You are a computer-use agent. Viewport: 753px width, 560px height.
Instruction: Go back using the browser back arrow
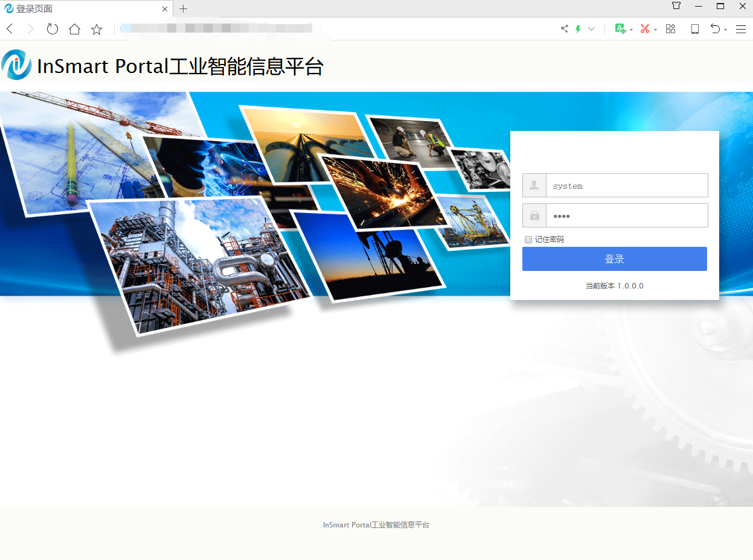pos(10,29)
